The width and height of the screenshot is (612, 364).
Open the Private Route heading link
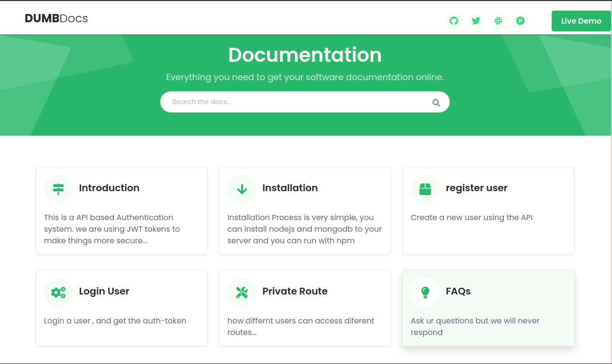pyautogui.click(x=295, y=292)
